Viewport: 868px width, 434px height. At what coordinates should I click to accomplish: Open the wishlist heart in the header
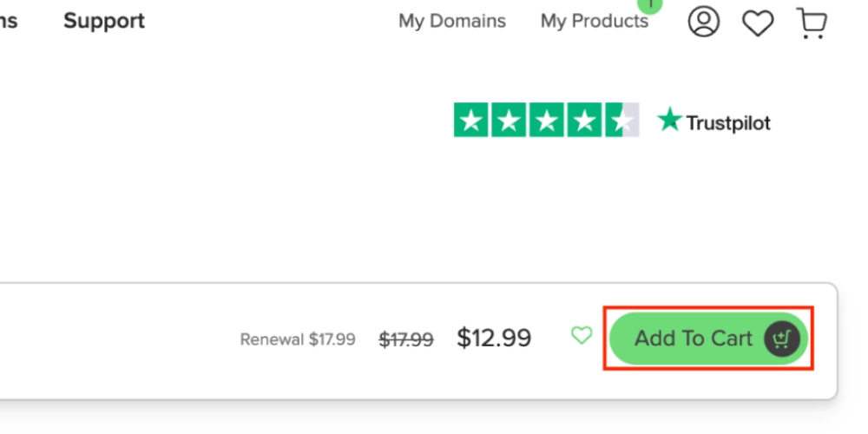click(758, 23)
